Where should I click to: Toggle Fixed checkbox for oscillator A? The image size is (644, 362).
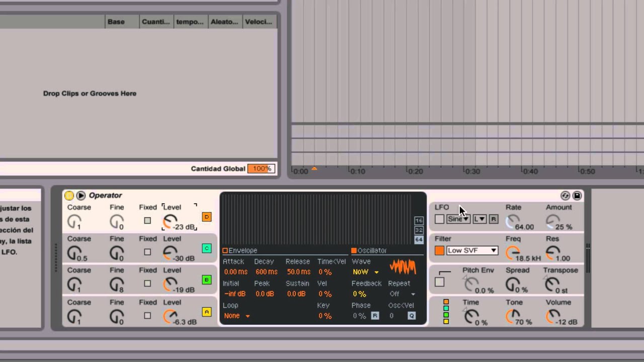(147, 316)
